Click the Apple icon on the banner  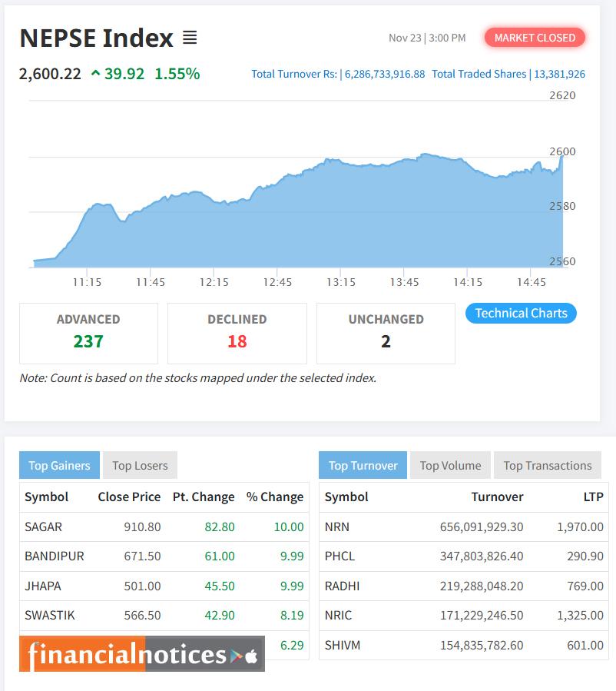click(251, 656)
